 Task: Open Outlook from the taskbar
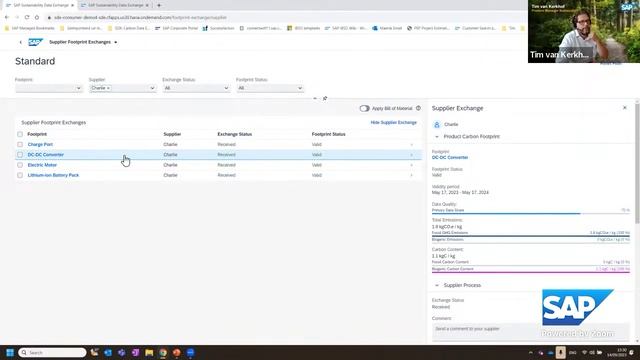point(108,352)
